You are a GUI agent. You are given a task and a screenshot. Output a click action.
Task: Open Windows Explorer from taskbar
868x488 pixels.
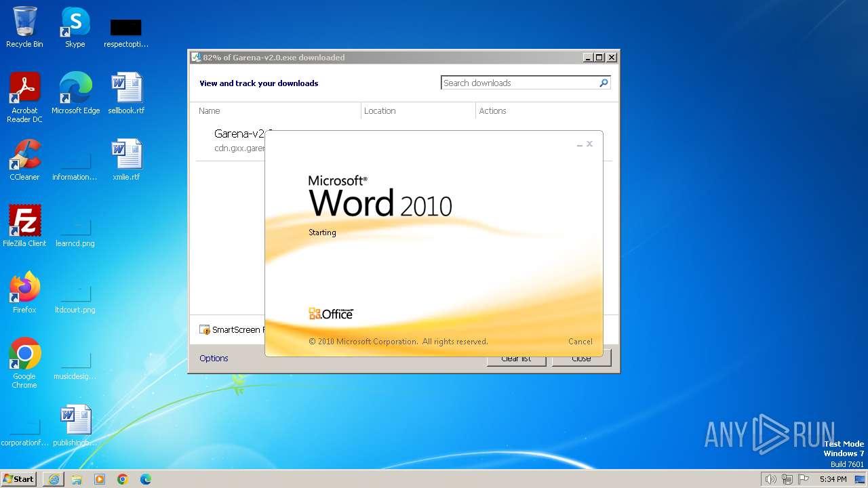coord(77,479)
